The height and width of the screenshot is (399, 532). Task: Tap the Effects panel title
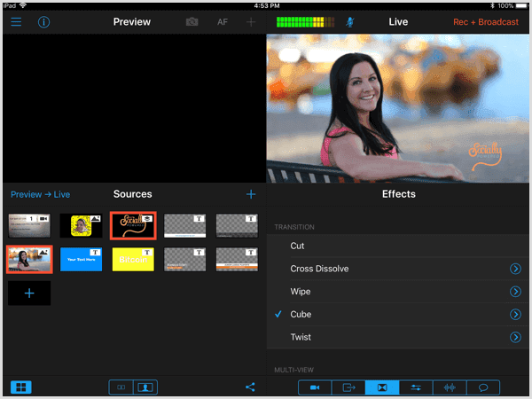pyautogui.click(x=399, y=194)
